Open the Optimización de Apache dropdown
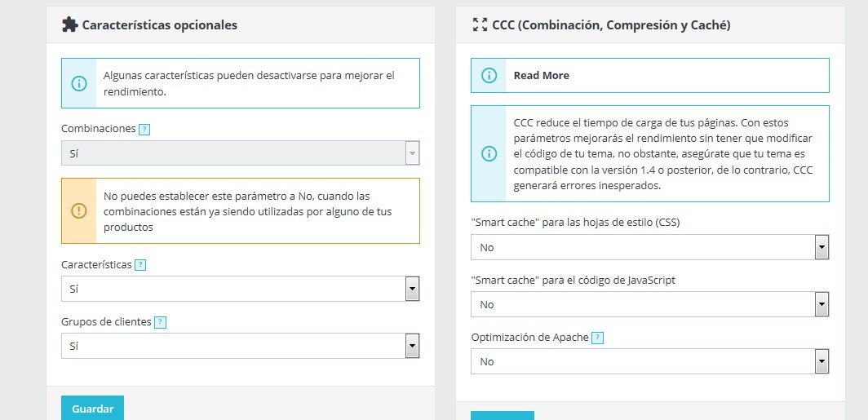 (x=649, y=361)
